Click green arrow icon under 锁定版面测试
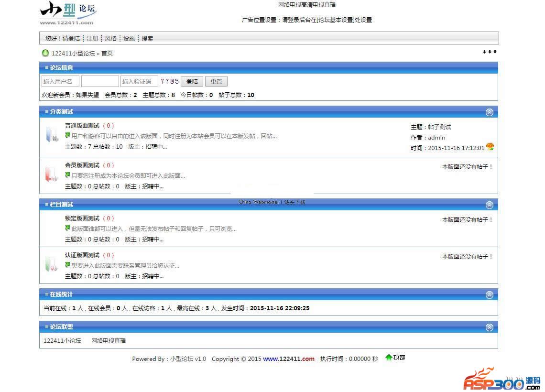 click(67, 228)
